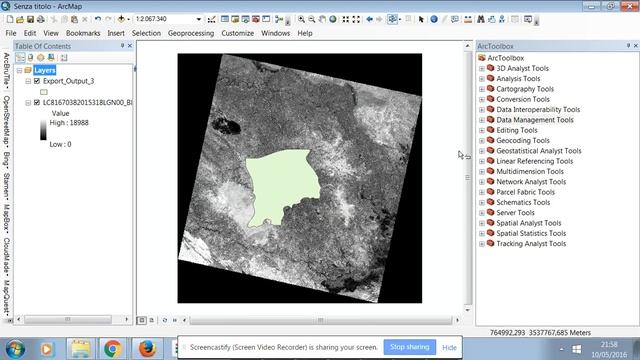Image resolution: width=640 pixels, height=360 pixels.
Task: Open the Editor toolbar icon
Action: 211,19
